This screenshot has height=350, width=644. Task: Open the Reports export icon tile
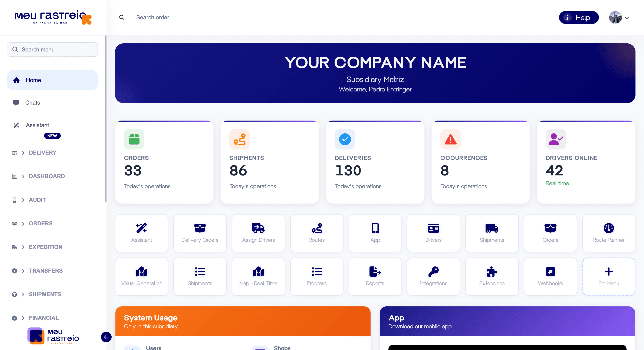[375, 271]
